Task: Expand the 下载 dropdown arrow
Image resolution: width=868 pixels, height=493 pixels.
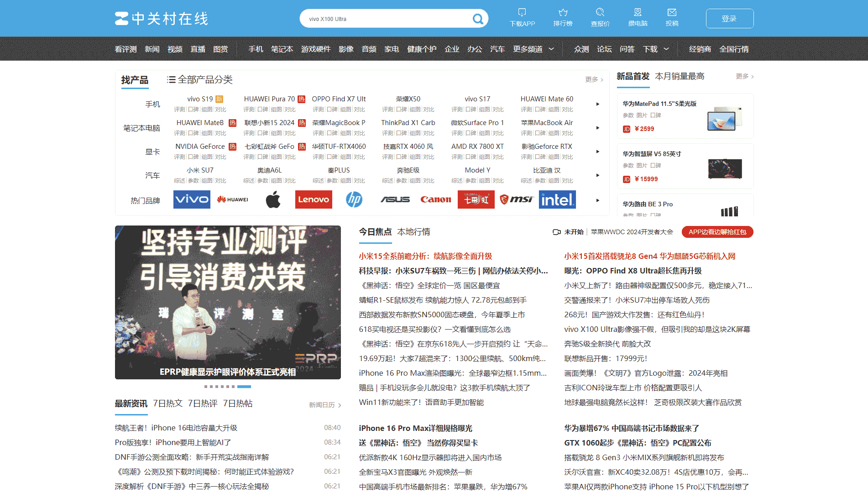Action: point(666,49)
